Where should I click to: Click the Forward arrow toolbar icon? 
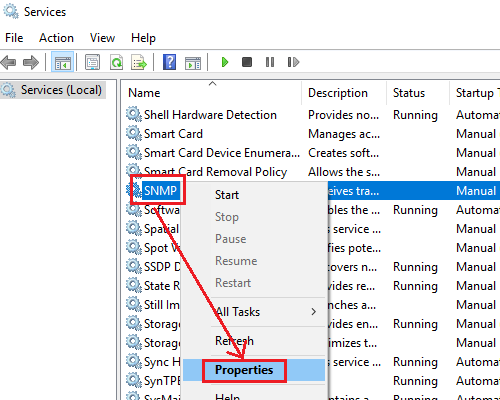coord(31,62)
